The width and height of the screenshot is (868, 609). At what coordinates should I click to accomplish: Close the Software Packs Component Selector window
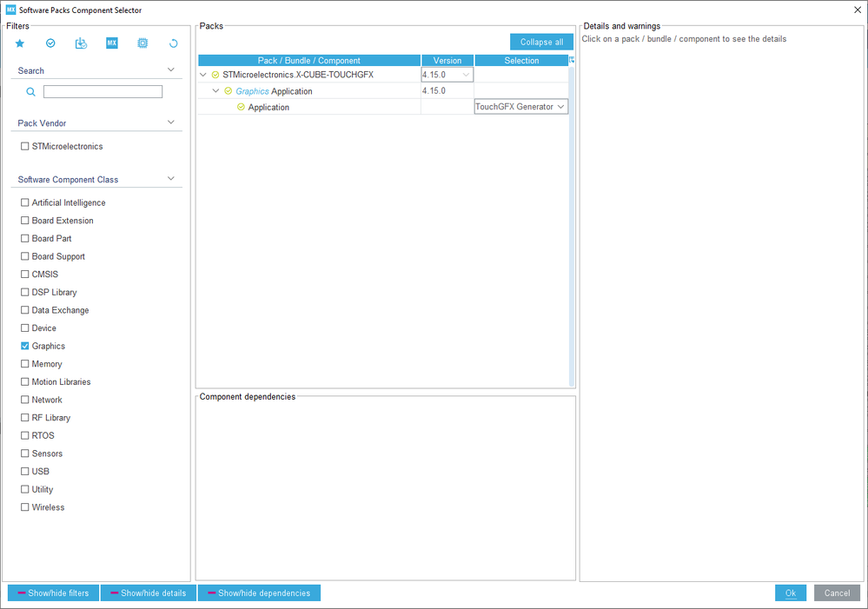coord(858,10)
